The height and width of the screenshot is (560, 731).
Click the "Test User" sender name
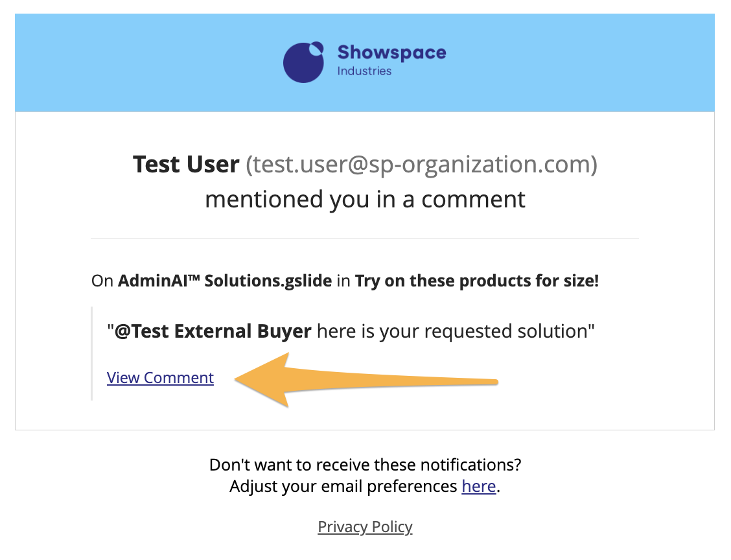pyautogui.click(x=186, y=165)
